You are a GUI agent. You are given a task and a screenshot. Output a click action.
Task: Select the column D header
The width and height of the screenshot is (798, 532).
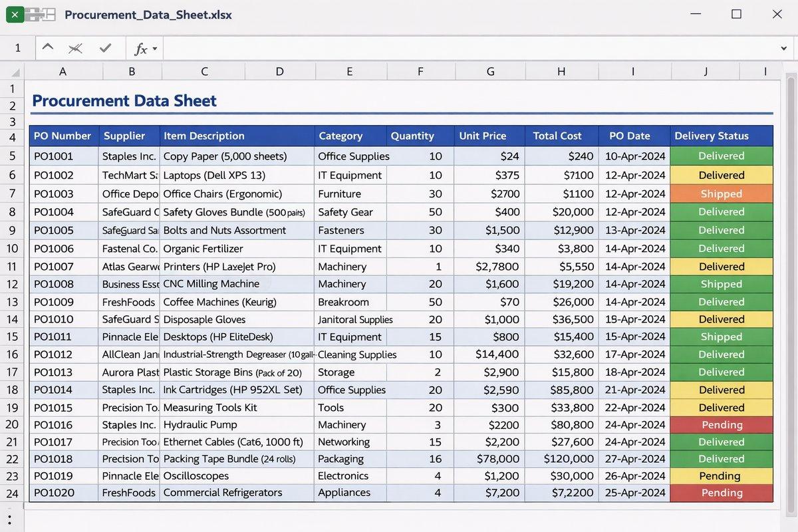click(x=279, y=72)
